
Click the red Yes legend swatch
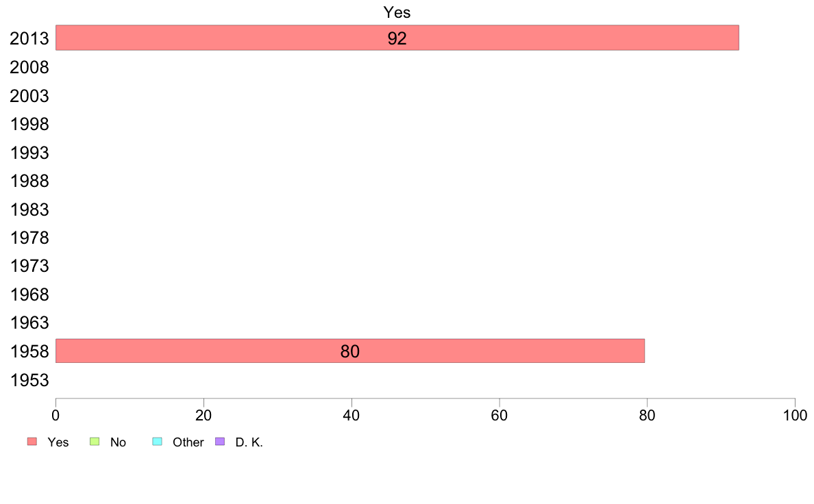pyautogui.click(x=32, y=441)
